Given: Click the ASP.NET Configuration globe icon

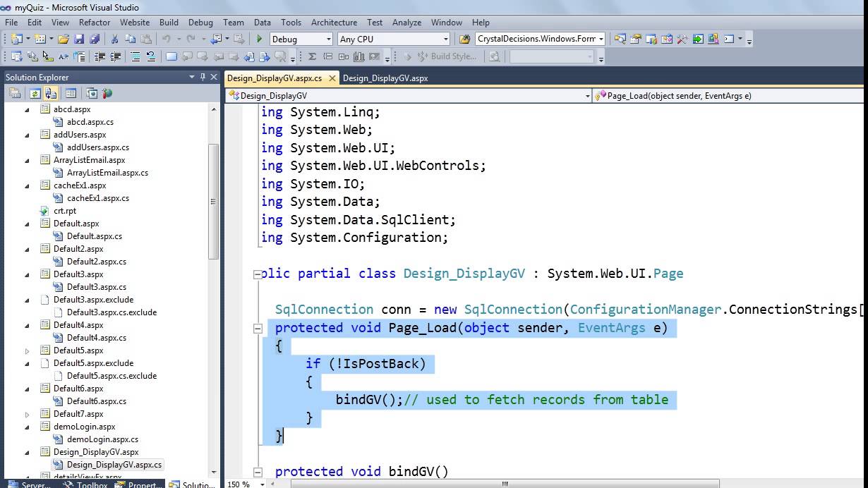Looking at the screenshot, I should click(107, 93).
